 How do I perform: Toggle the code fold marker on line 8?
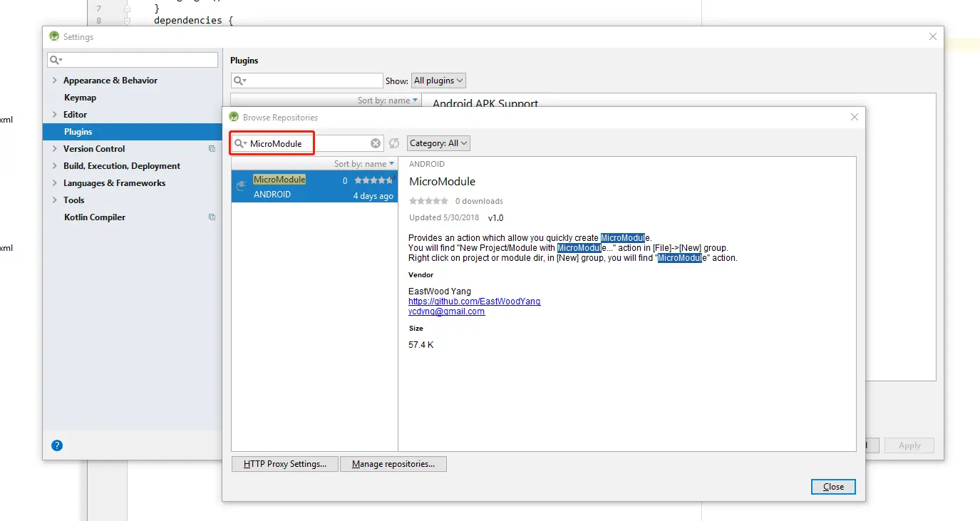click(x=127, y=21)
